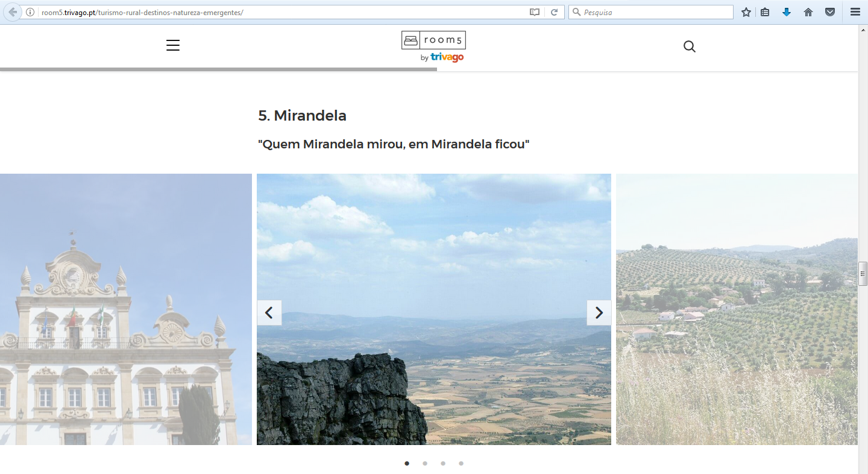Image resolution: width=868 pixels, height=474 pixels.
Task: Go to browser Home page
Action: click(x=808, y=12)
